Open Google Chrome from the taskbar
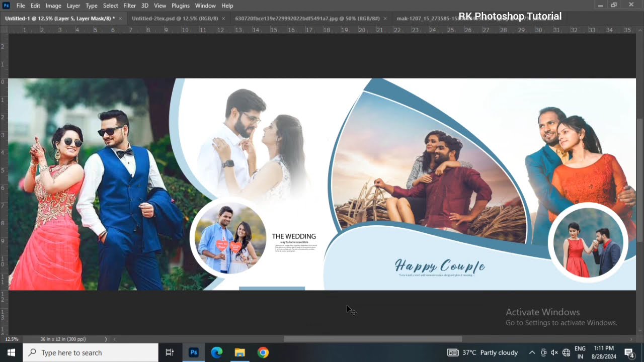Screen dimensions: 644x362 pos(263,352)
